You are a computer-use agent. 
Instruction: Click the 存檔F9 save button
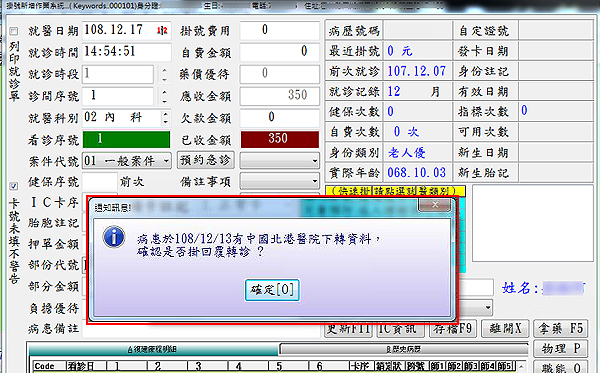tap(453, 328)
